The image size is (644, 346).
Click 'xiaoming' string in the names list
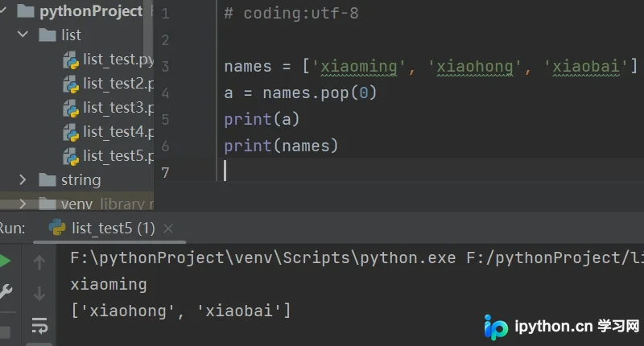(x=358, y=67)
